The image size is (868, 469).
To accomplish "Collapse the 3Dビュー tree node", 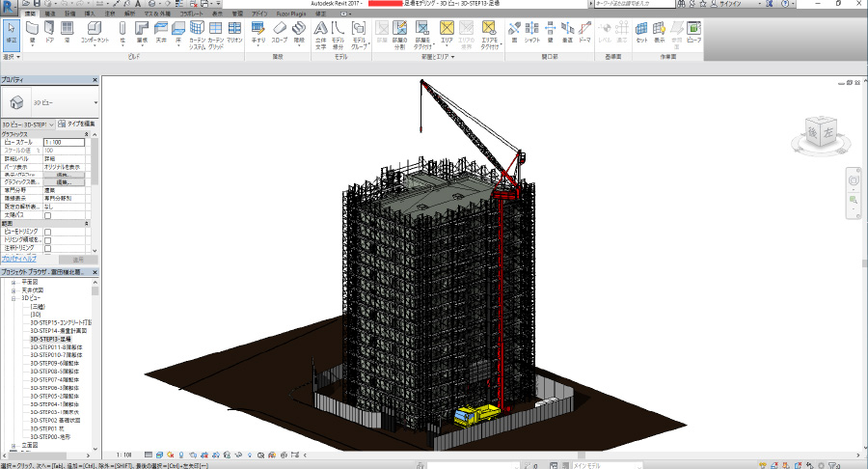I will click(x=14, y=298).
